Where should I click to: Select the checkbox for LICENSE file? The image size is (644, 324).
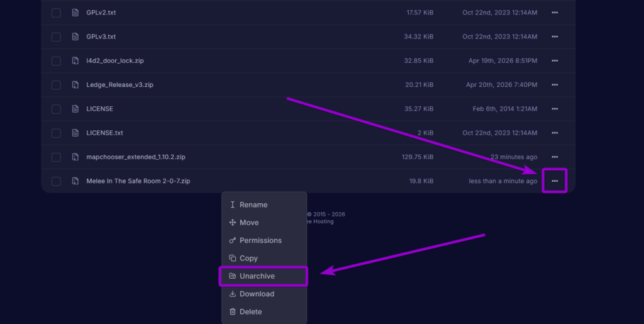click(x=56, y=109)
